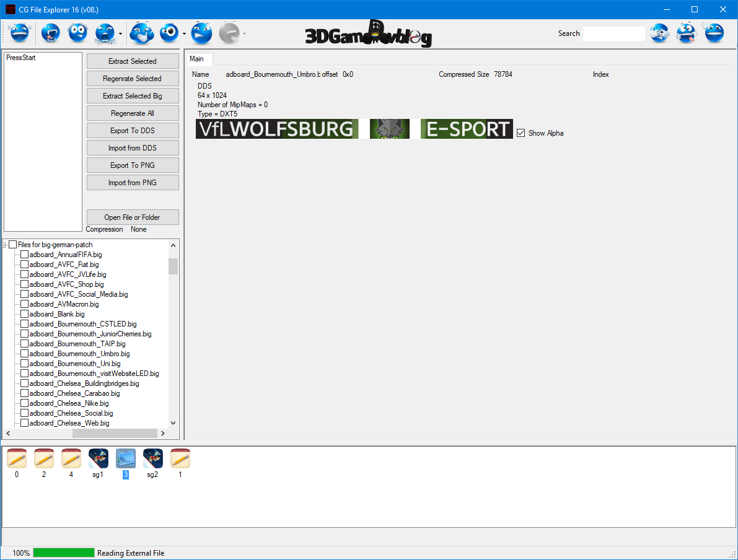Click the fanged vampire emoji toolbar icon
The image size is (738, 560).
point(50,33)
